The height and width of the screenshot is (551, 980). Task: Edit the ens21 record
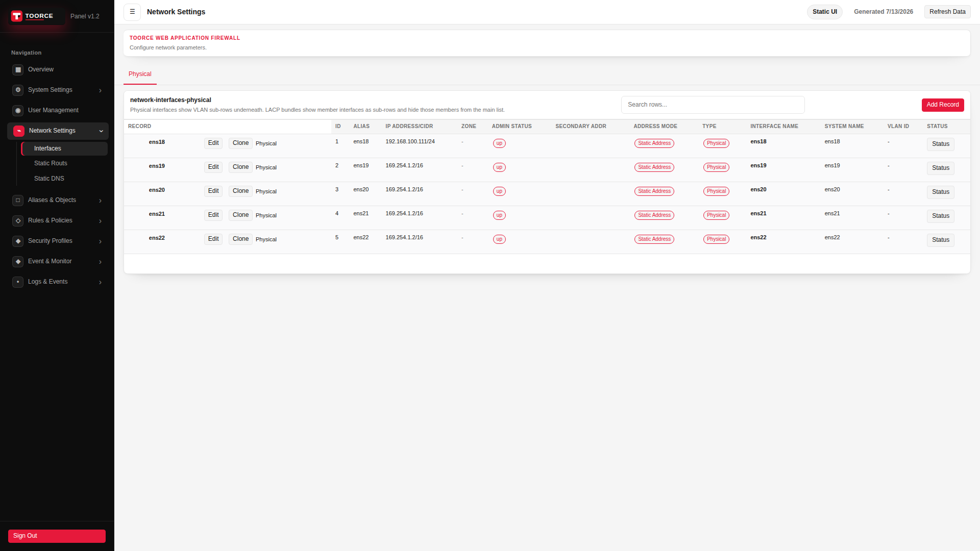(213, 215)
